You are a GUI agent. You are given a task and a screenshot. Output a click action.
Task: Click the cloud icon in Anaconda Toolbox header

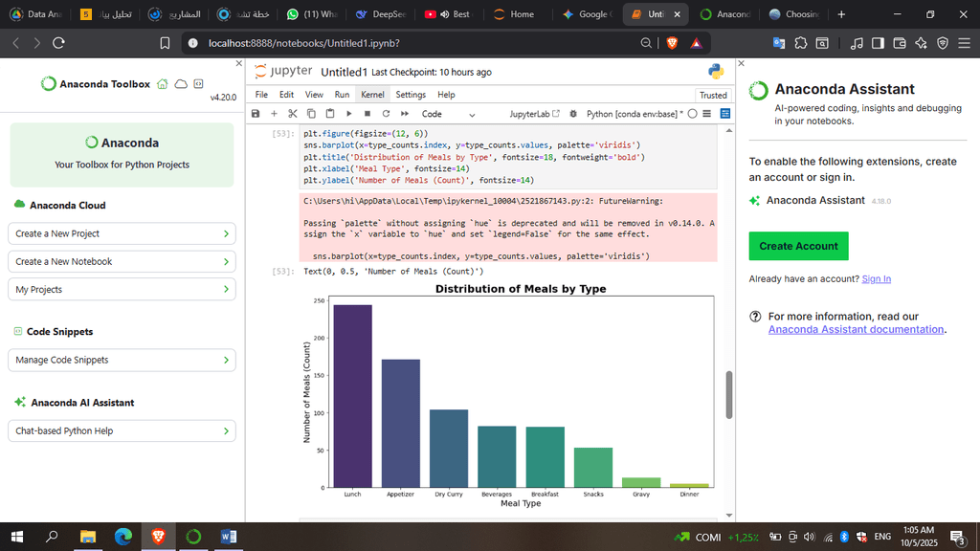180,84
